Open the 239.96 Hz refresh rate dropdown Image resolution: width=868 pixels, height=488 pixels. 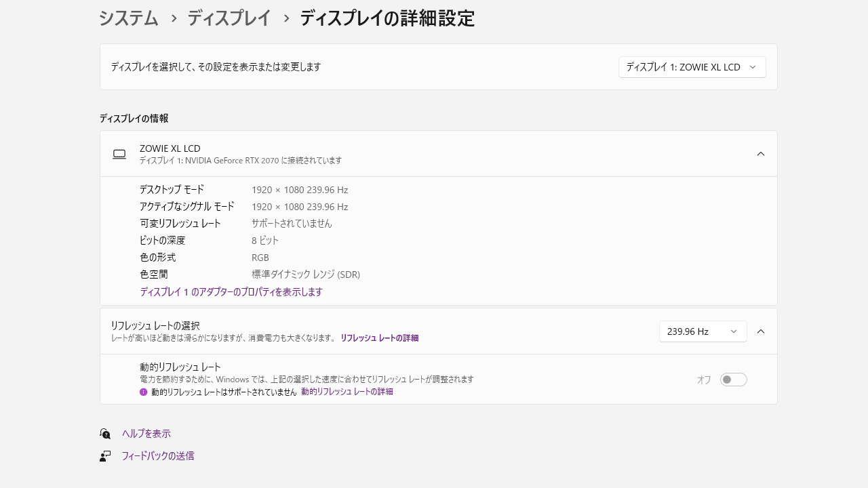tap(703, 331)
